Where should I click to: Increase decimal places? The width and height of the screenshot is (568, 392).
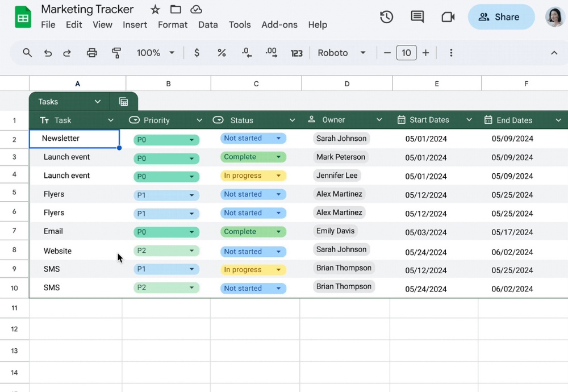pos(272,53)
